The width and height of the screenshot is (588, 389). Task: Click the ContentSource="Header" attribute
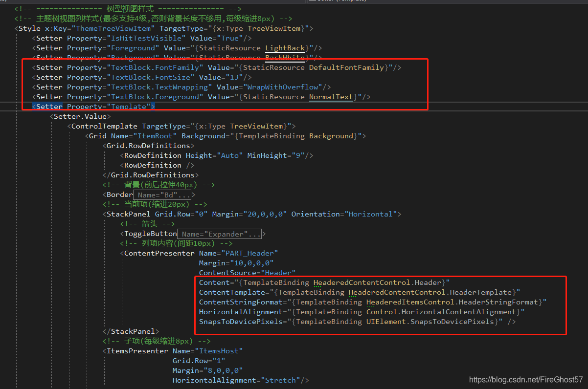(x=247, y=273)
